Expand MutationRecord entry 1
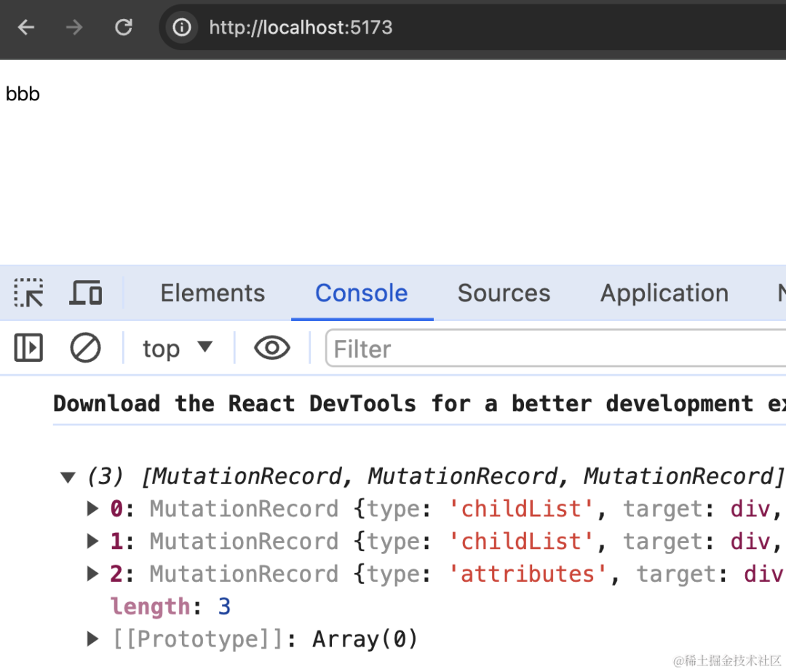Screen dimensions: 786x672 tap(92, 541)
